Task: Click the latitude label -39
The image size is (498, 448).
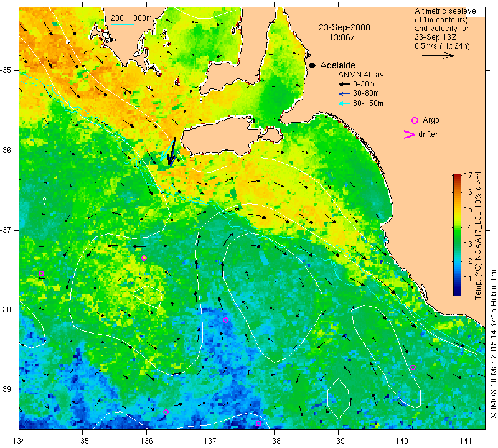Action: (x=6, y=390)
